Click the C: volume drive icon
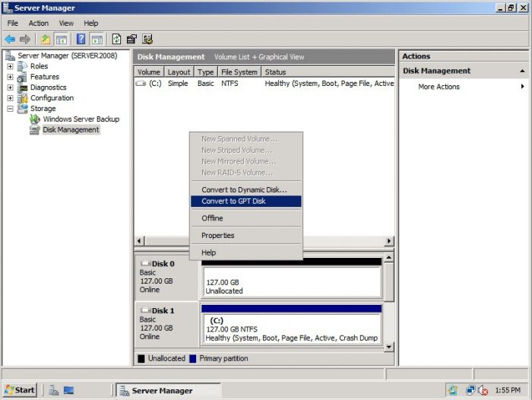This screenshot has width=532, height=400. click(x=141, y=83)
